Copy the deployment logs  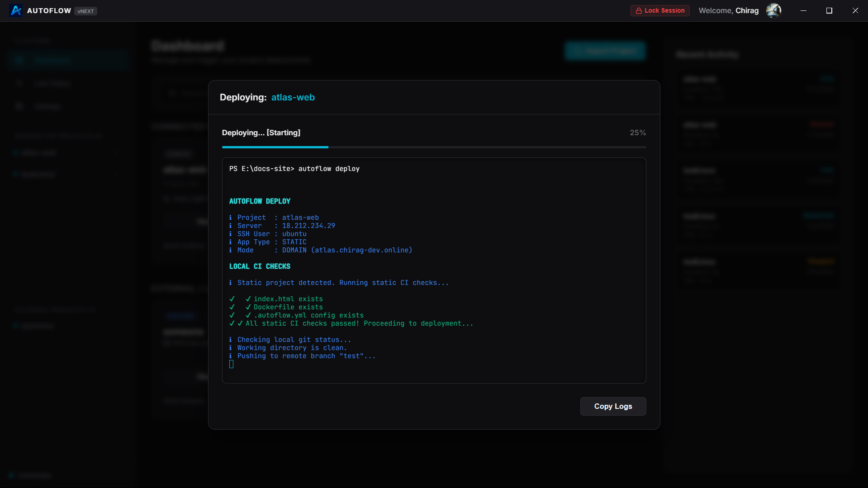[613, 406]
